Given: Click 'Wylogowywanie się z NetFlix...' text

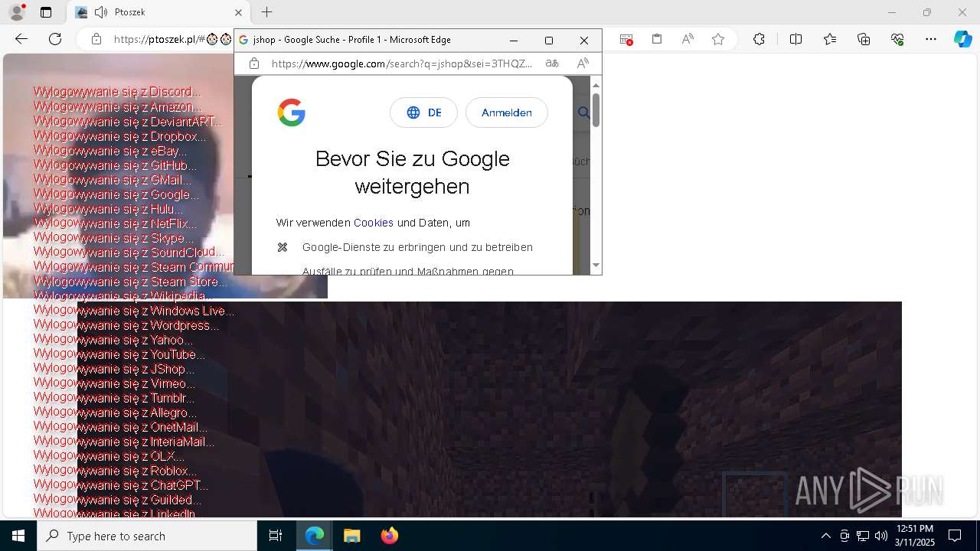Looking at the screenshot, I should (115, 223).
